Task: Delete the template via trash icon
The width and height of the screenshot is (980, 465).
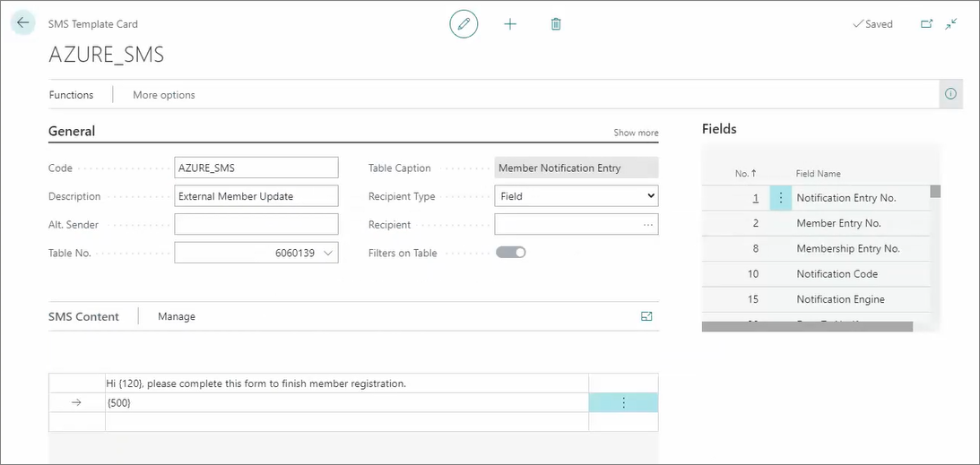Action: [x=556, y=24]
